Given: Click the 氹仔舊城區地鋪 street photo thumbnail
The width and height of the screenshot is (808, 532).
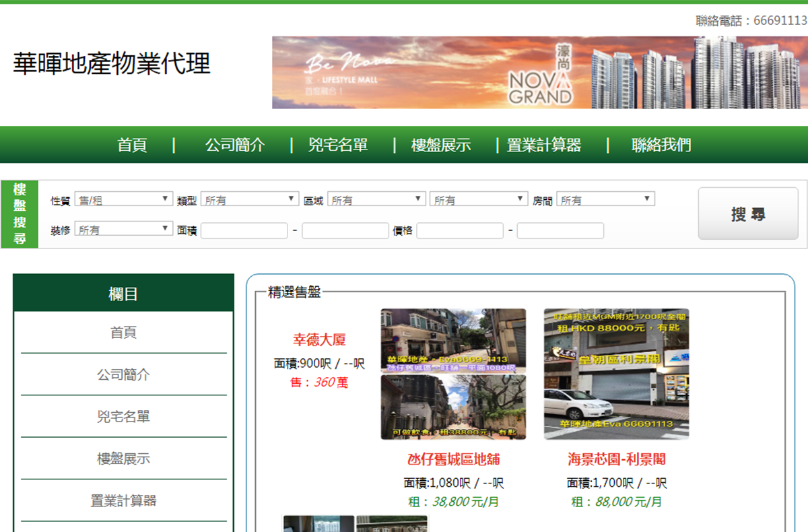Looking at the screenshot, I should (x=453, y=374).
